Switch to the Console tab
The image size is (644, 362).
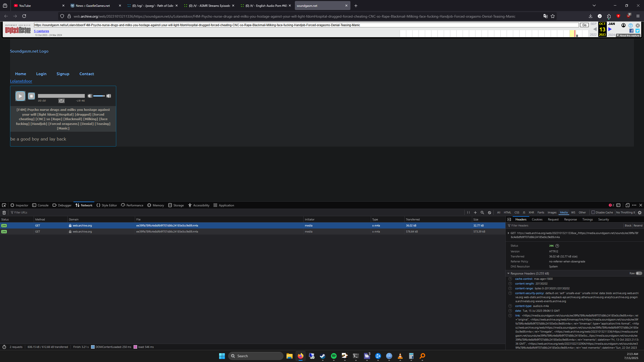pos(40,205)
